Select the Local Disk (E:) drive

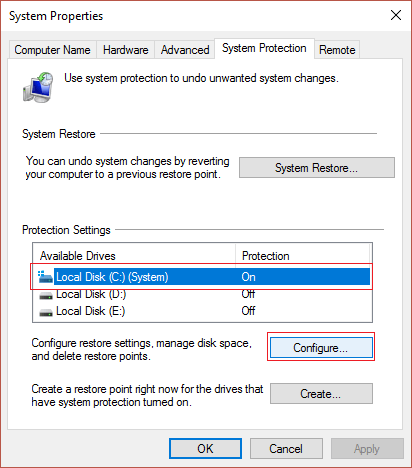pyautogui.click(x=203, y=311)
